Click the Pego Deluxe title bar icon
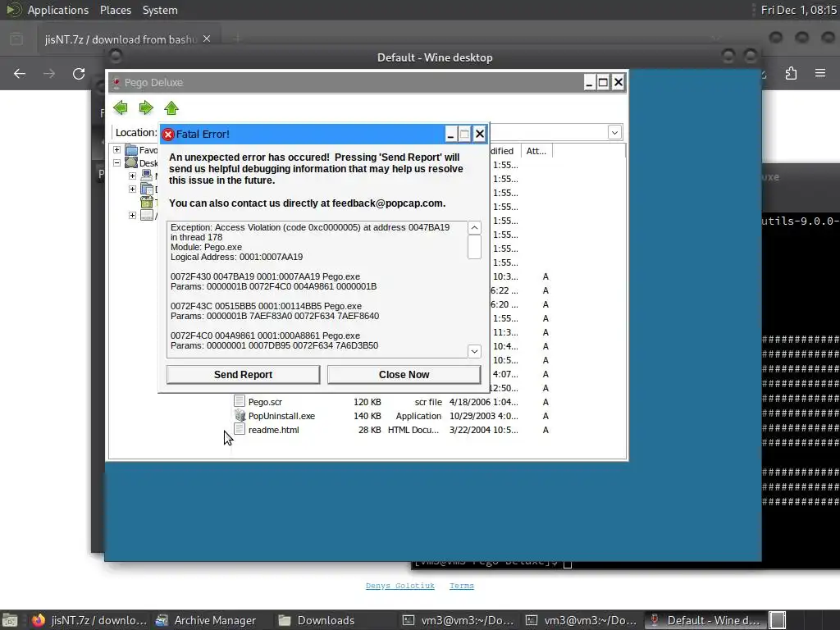Image resolution: width=840 pixels, height=630 pixels. tap(116, 83)
